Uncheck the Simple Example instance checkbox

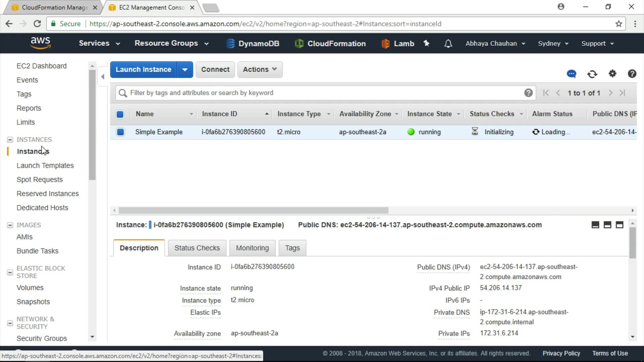120,132
